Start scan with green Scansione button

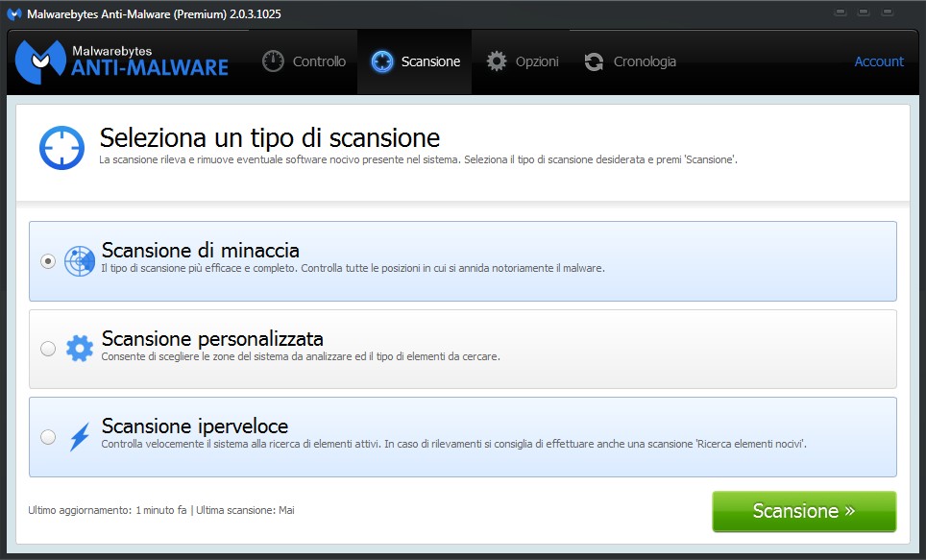pos(804,511)
